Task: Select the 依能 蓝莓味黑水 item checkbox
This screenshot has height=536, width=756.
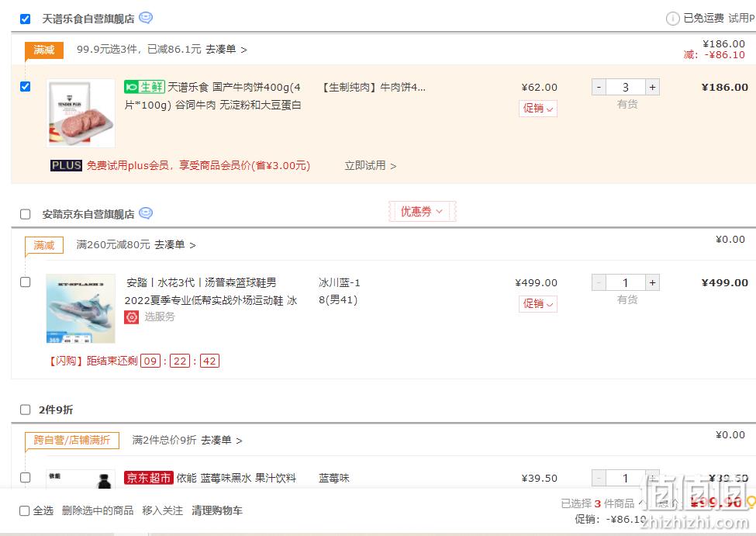Action: pyautogui.click(x=25, y=477)
